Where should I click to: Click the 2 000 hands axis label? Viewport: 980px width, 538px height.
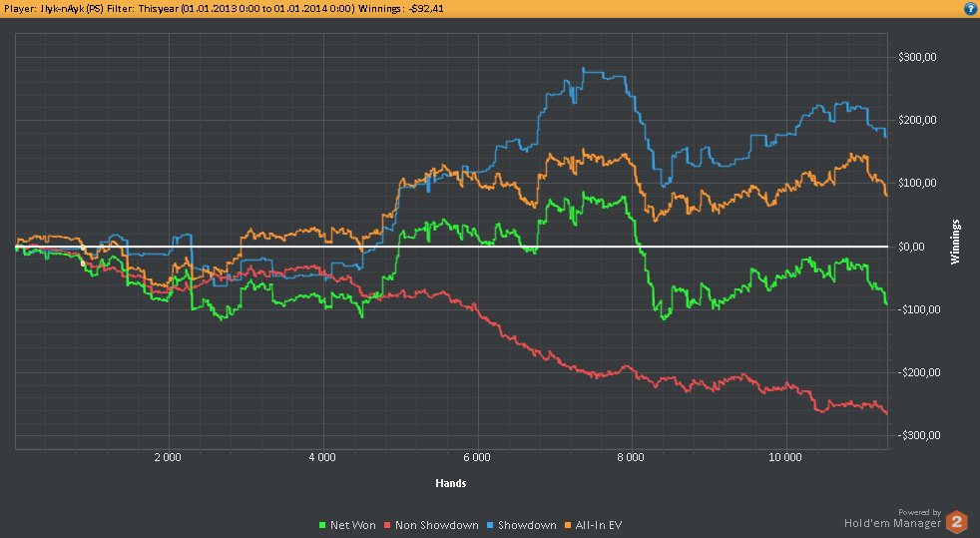pyautogui.click(x=168, y=457)
